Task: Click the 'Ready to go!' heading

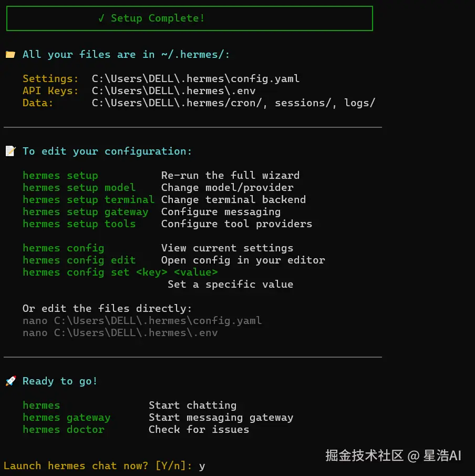Action: 60,381
